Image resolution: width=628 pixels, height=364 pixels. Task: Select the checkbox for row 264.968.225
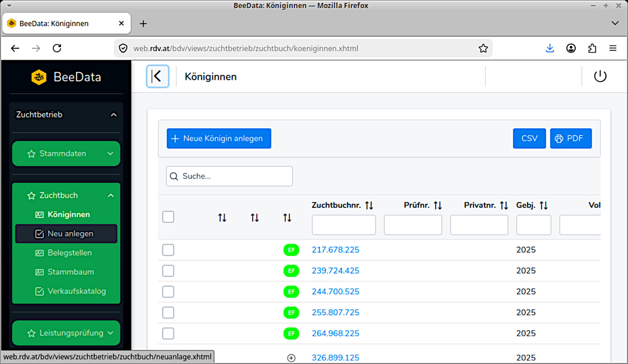click(168, 334)
